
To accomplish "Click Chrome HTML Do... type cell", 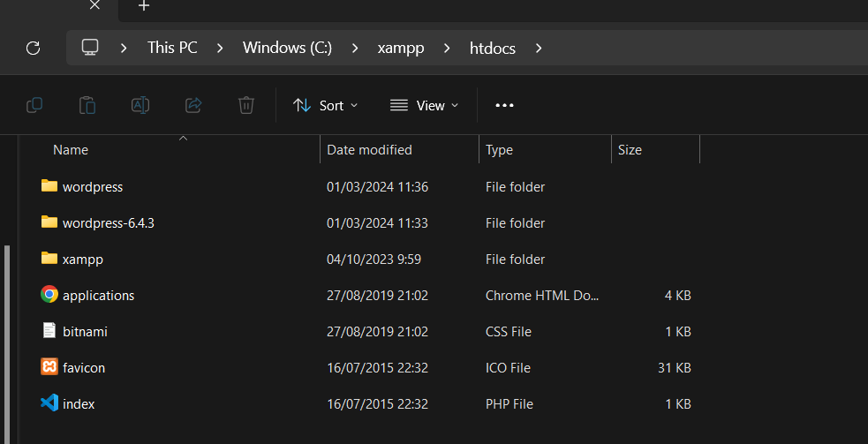I will coord(542,296).
